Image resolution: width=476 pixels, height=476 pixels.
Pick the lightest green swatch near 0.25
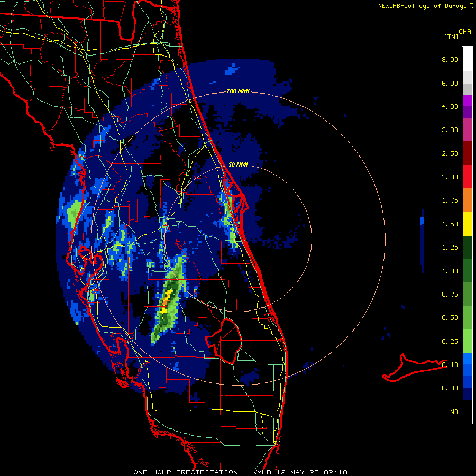coord(467,341)
